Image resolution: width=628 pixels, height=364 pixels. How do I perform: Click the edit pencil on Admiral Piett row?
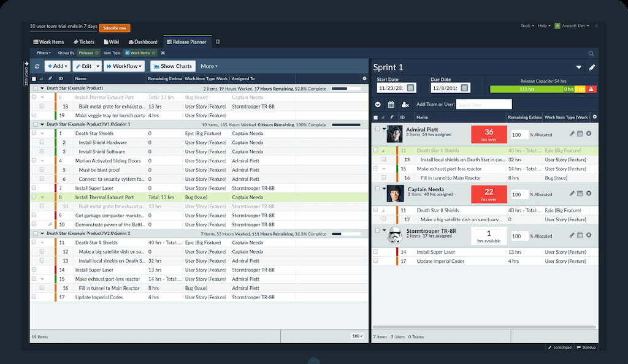[x=572, y=133]
